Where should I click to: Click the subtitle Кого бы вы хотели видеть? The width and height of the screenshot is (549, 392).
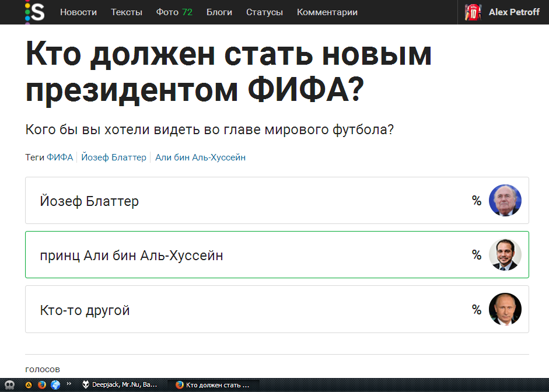coord(209,130)
